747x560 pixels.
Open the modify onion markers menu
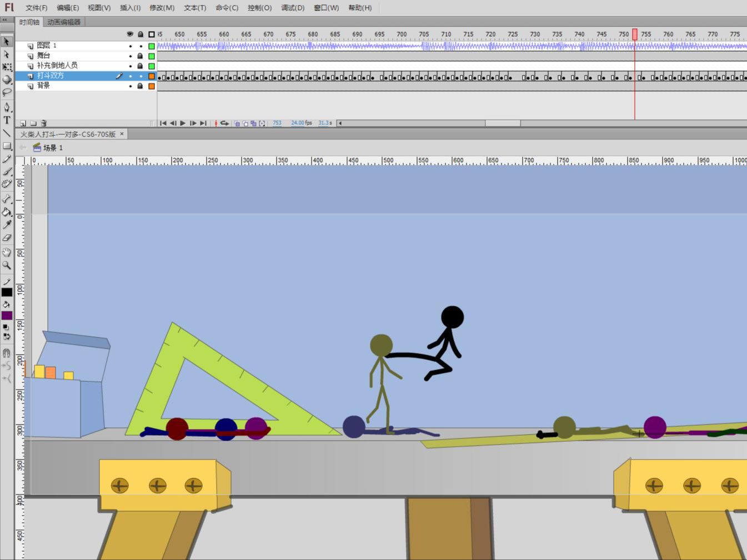[x=262, y=123]
